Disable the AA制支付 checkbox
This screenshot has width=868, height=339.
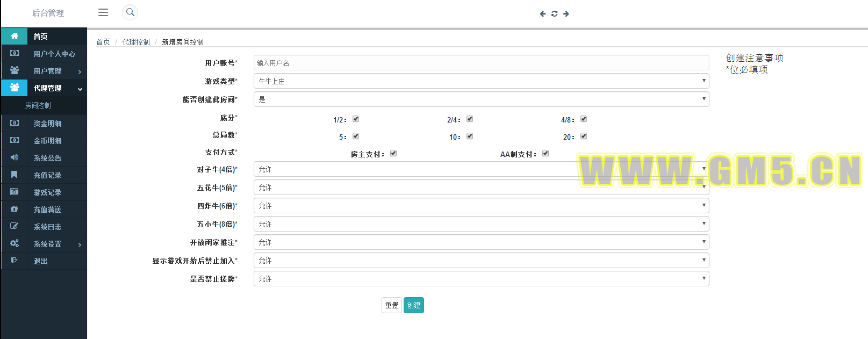click(546, 154)
